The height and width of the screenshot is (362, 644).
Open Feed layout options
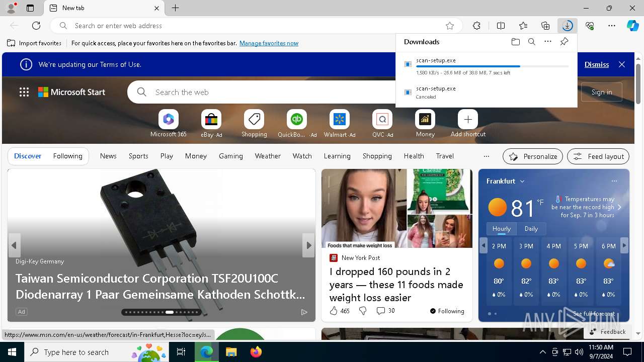(x=598, y=156)
